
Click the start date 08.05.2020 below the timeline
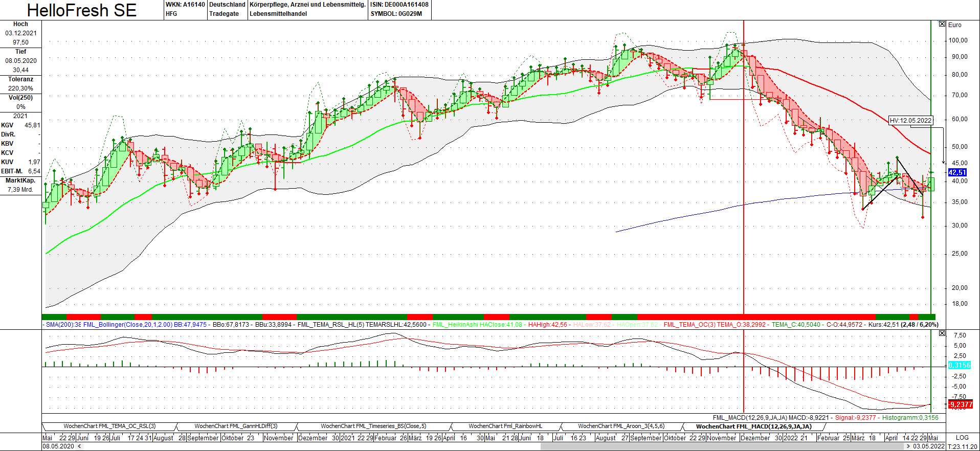(58, 446)
